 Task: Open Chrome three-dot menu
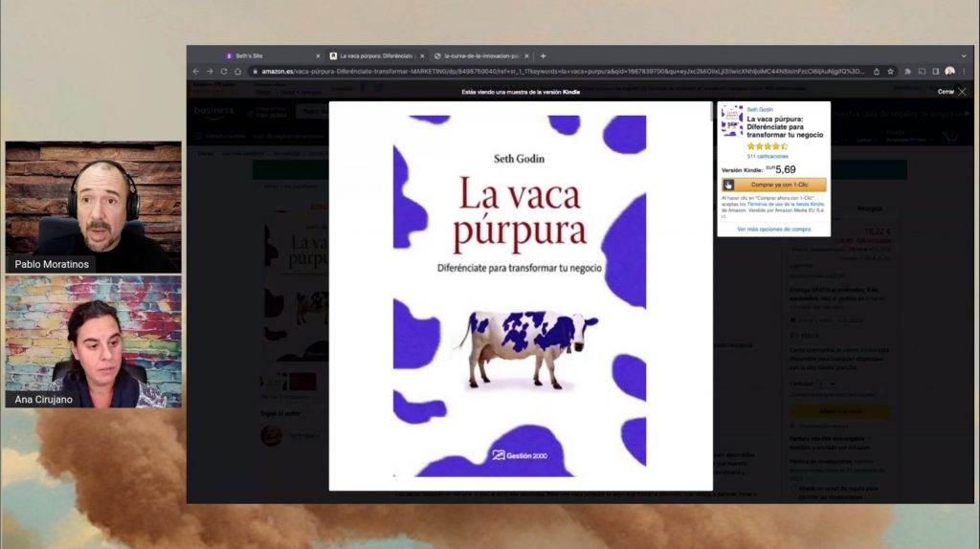tap(965, 71)
